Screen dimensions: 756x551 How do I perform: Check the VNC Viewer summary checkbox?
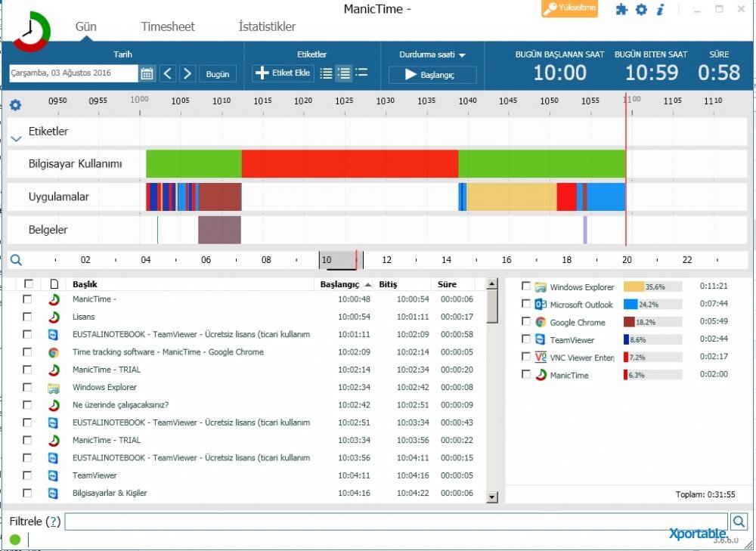click(526, 357)
